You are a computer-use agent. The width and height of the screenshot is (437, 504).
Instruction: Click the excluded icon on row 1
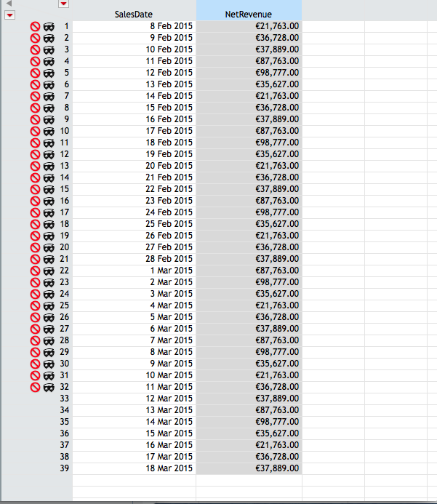(35, 26)
